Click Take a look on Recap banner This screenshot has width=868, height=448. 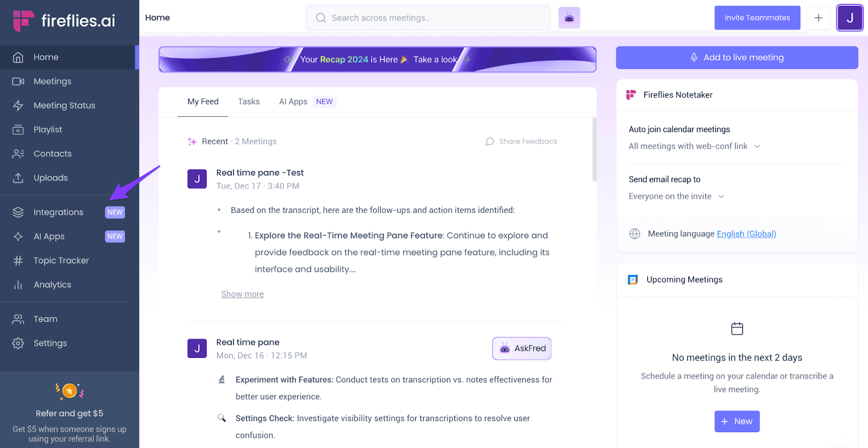(x=435, y=60)
